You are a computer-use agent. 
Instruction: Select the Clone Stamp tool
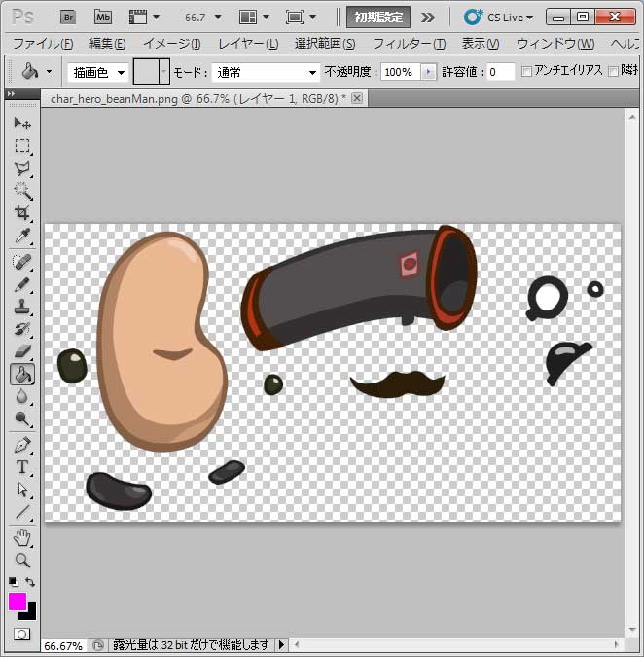pyautogui.click(x=22, y=308)
